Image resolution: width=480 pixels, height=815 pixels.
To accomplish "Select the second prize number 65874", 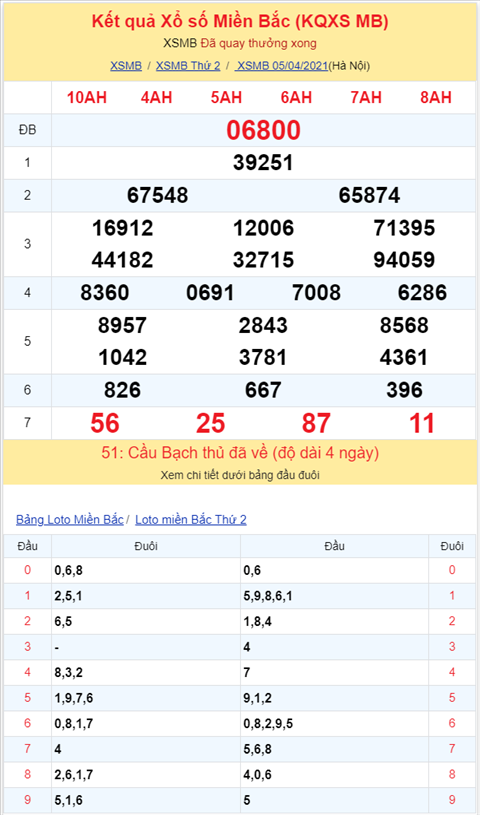I will coord(369,195).
